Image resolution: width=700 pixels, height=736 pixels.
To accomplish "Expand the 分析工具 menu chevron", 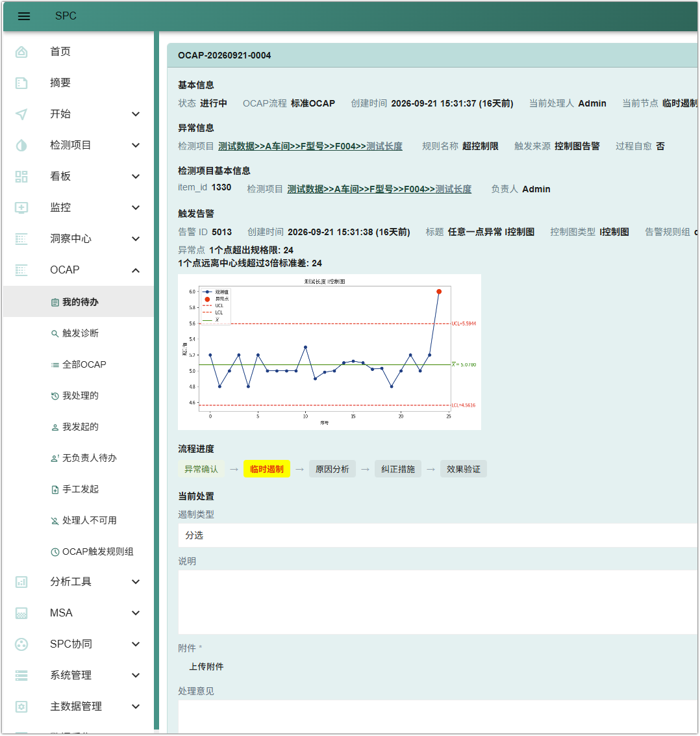I will 136,582.
